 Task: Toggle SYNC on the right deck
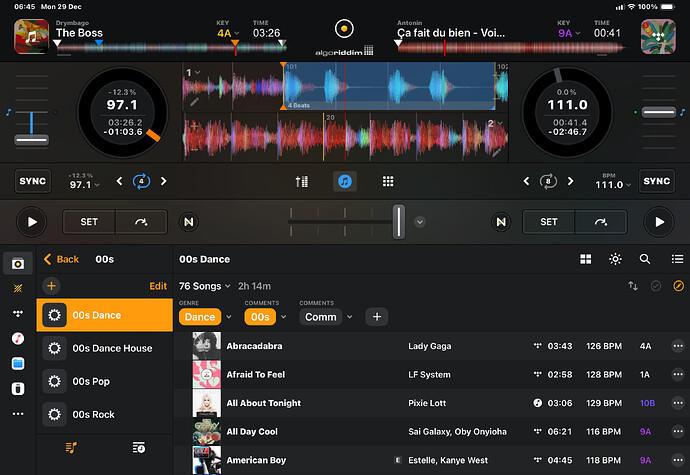(656, 181)
